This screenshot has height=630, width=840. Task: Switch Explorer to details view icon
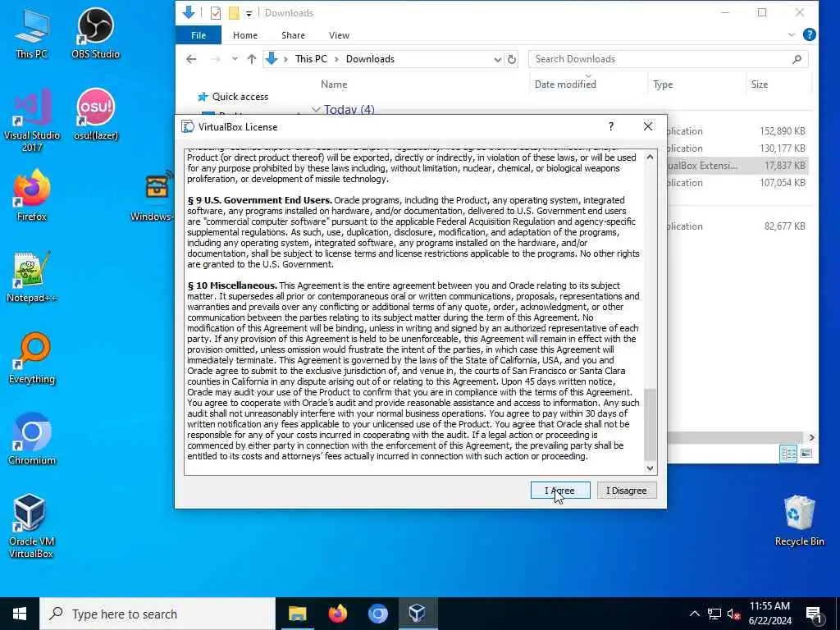(788, 454)
